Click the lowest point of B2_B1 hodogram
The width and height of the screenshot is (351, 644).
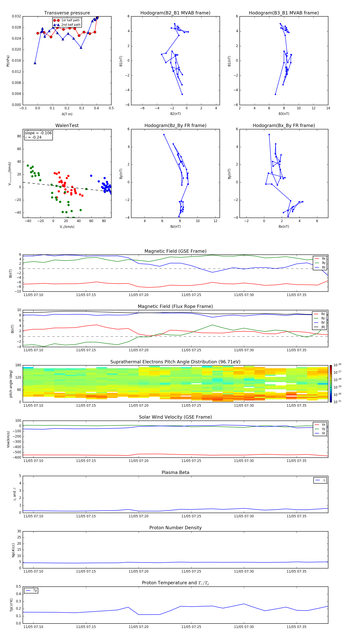pos(182,94)
